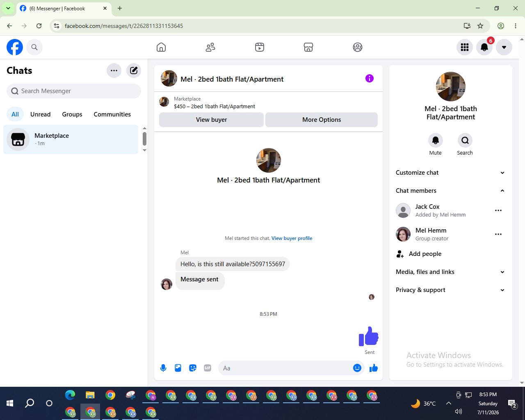The width and height of the screenshot is (525, 420).
Task: Click the More Options button
Action: pos(322,120)
